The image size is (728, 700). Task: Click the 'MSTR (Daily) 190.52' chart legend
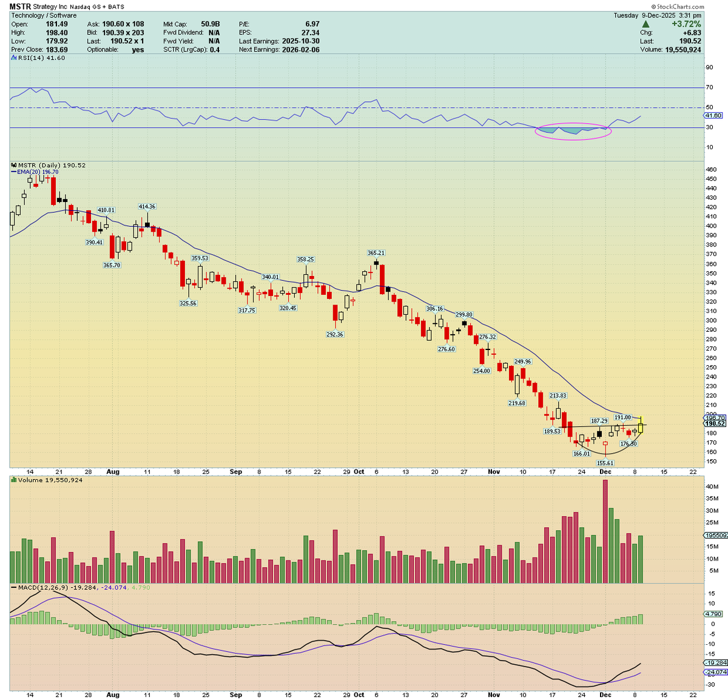point(49,165)
